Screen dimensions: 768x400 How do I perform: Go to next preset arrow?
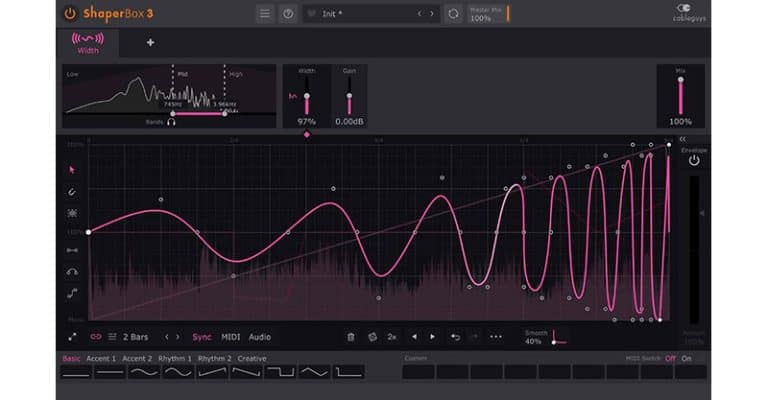coord(432,14)
